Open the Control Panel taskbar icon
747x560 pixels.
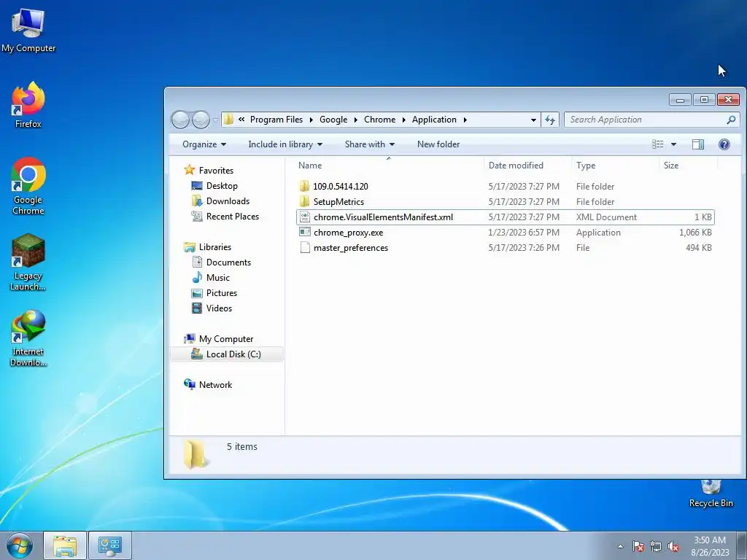pyautogui.click(x=110, y=545)
